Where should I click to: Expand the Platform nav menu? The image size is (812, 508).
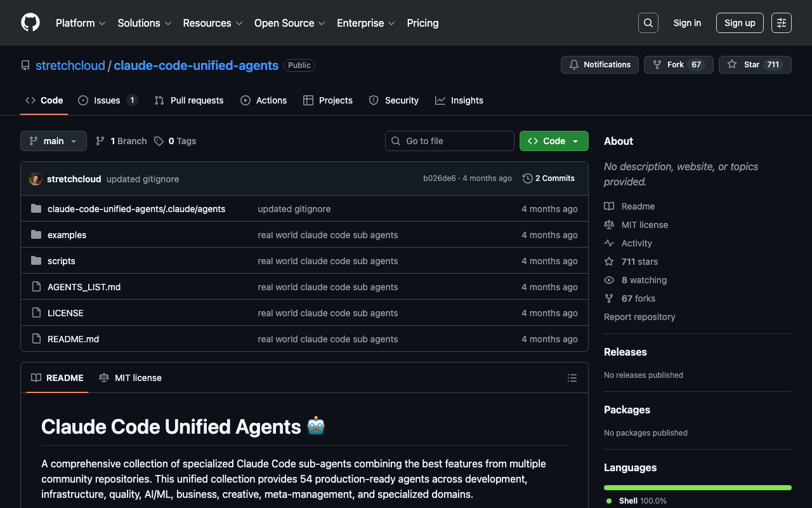click(x=81, y=23)
